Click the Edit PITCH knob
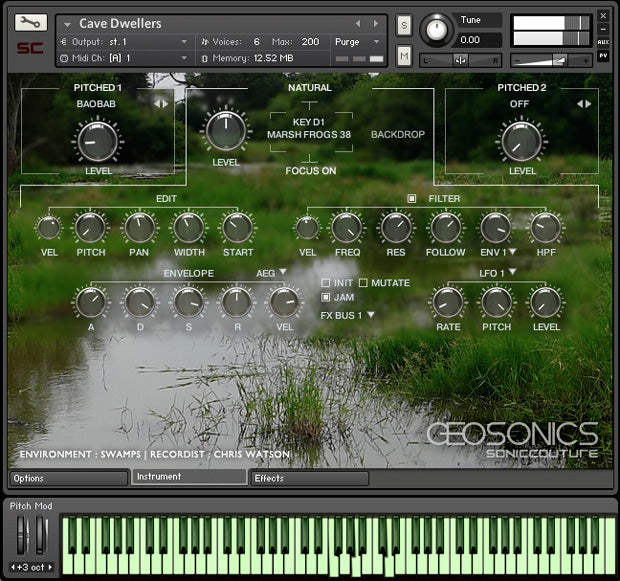Viewport: 620px width, 581px height. (x=91, y=228)
